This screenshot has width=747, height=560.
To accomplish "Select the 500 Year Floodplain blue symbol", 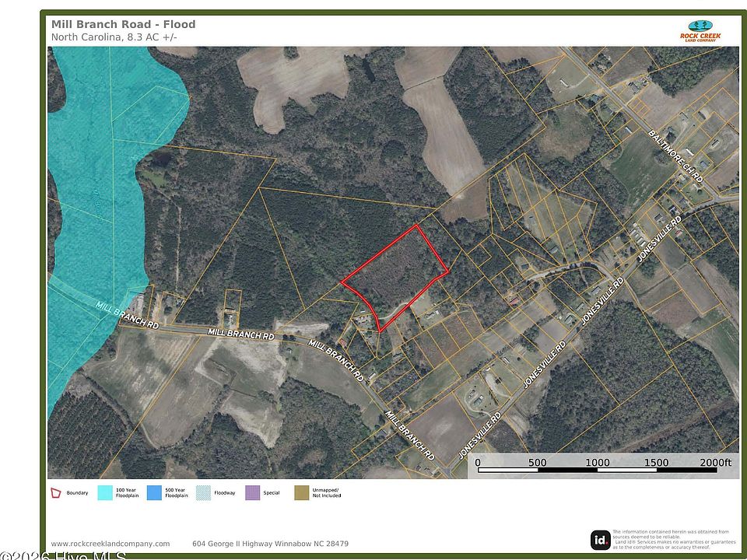I will [154, 492].
